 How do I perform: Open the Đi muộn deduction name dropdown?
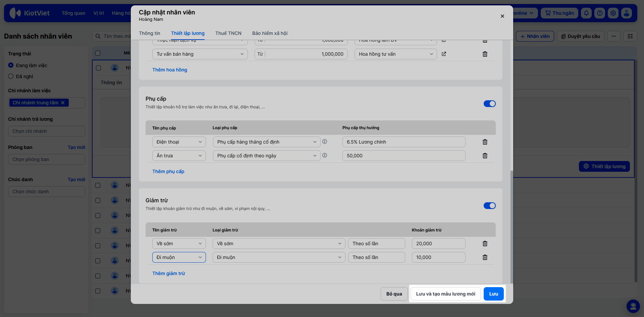(179, 257)
